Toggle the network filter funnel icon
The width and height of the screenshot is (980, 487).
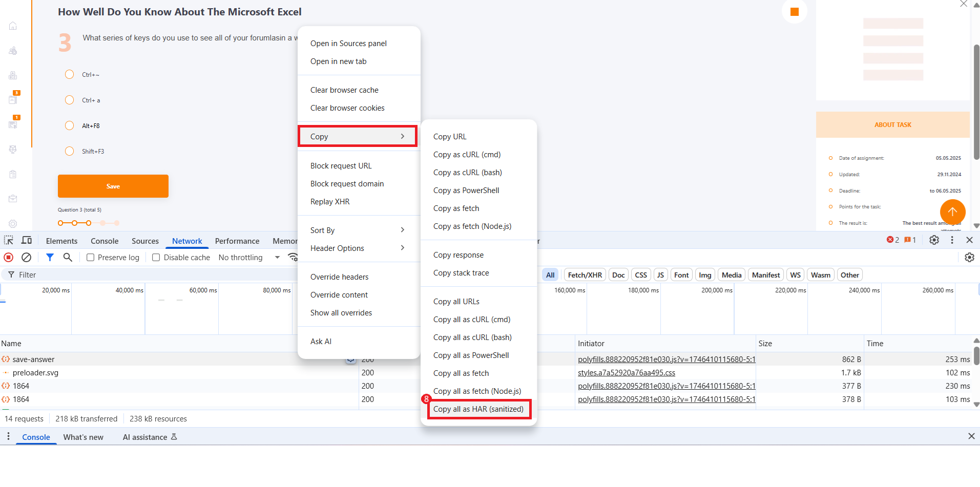pyautogui.click(x=50, y=257)
